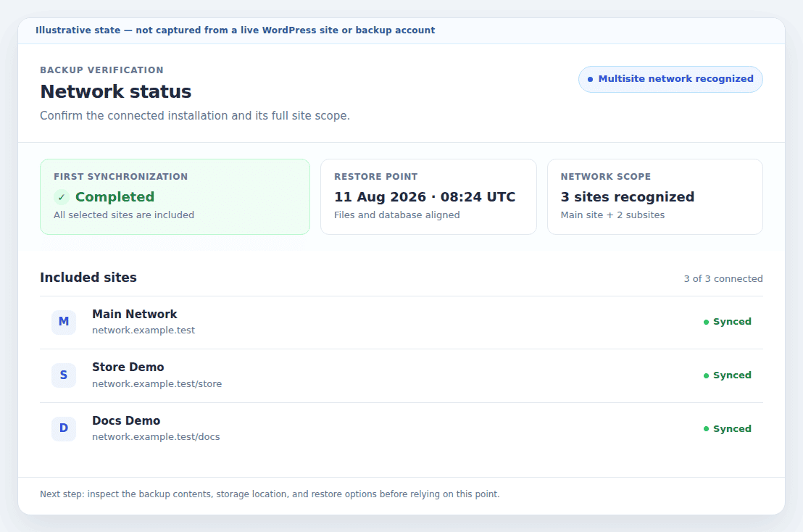The image size is (803, 532).
Task: Click 'All selected sites are included' text
Action: 124,215
